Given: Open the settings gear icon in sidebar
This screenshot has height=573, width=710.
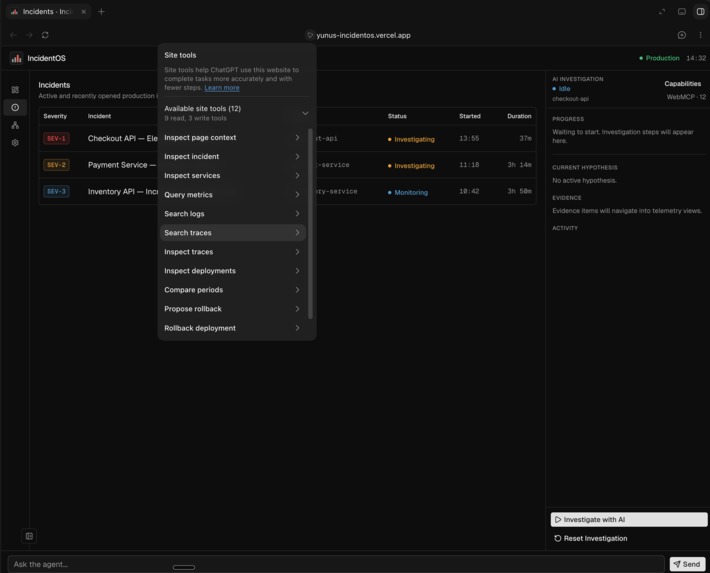Looking at the screenshot, I should coord(15,143).
